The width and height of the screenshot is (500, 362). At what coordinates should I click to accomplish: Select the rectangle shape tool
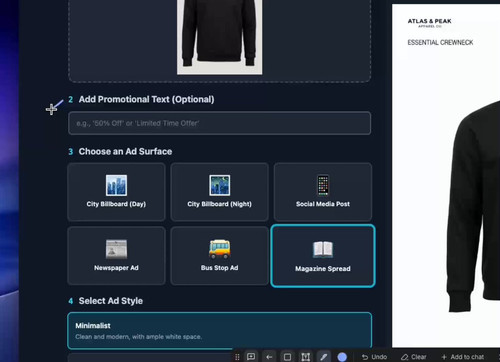coord(287,357)
